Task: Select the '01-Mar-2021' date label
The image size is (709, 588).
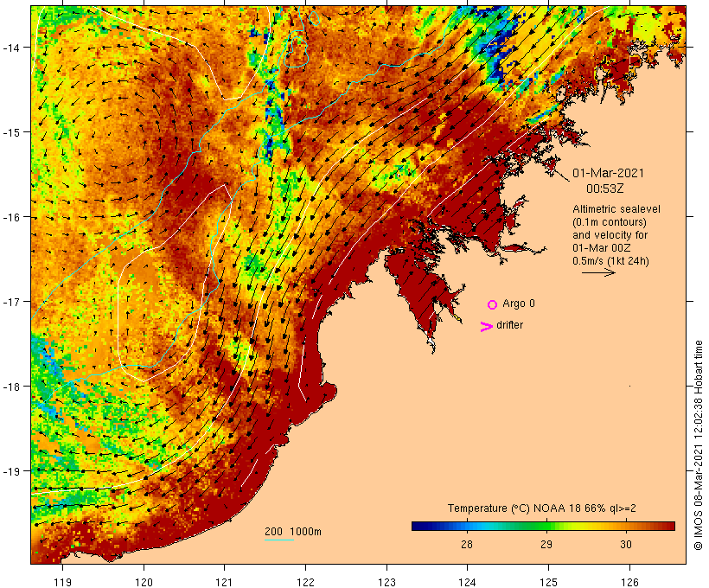Action: 608,173
